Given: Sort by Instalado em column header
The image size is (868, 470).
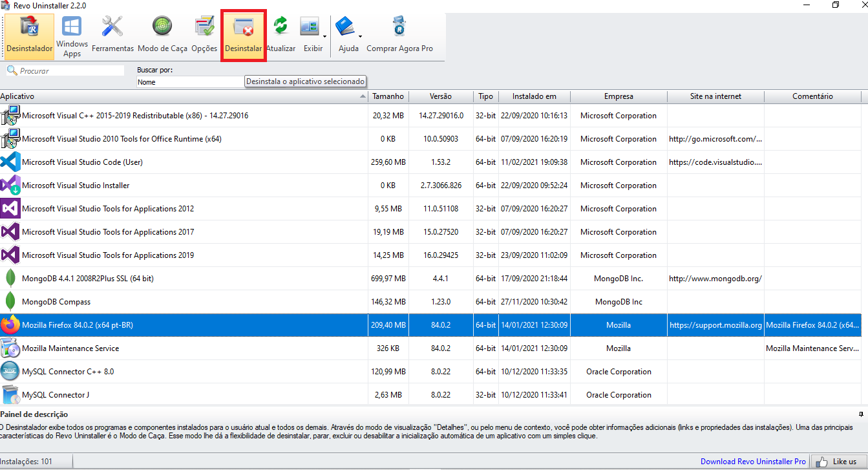Looking at the screenshot, I should (x=535, y=96).
